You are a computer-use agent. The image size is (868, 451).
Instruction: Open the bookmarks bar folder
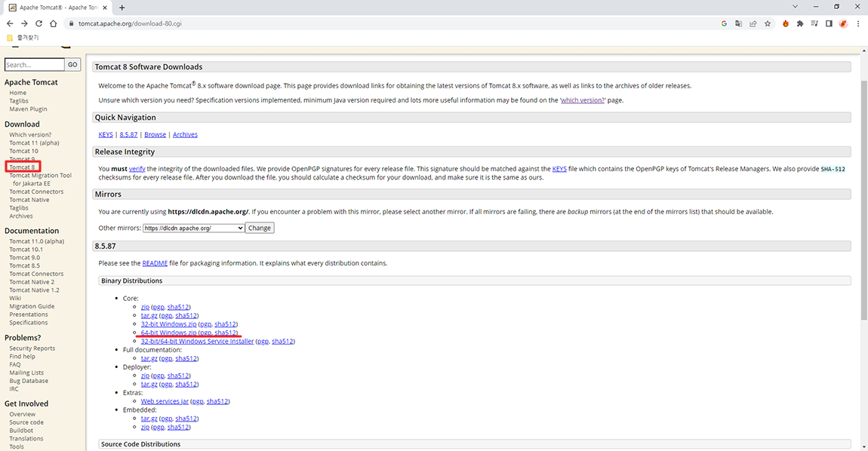[x=23, y=38]
